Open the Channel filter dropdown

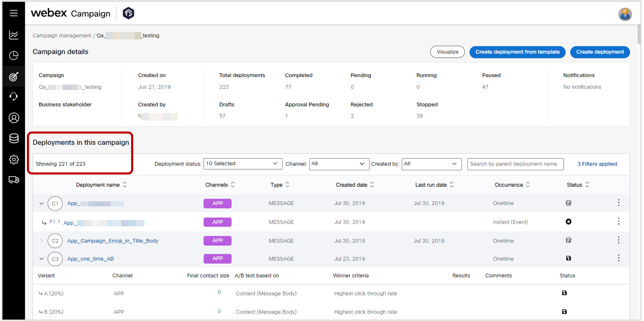[339, 164]
